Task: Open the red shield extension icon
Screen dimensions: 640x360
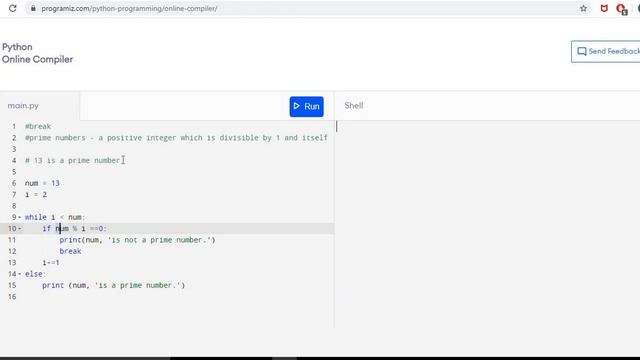Action: pyautogui.click(x=604, y=8)
